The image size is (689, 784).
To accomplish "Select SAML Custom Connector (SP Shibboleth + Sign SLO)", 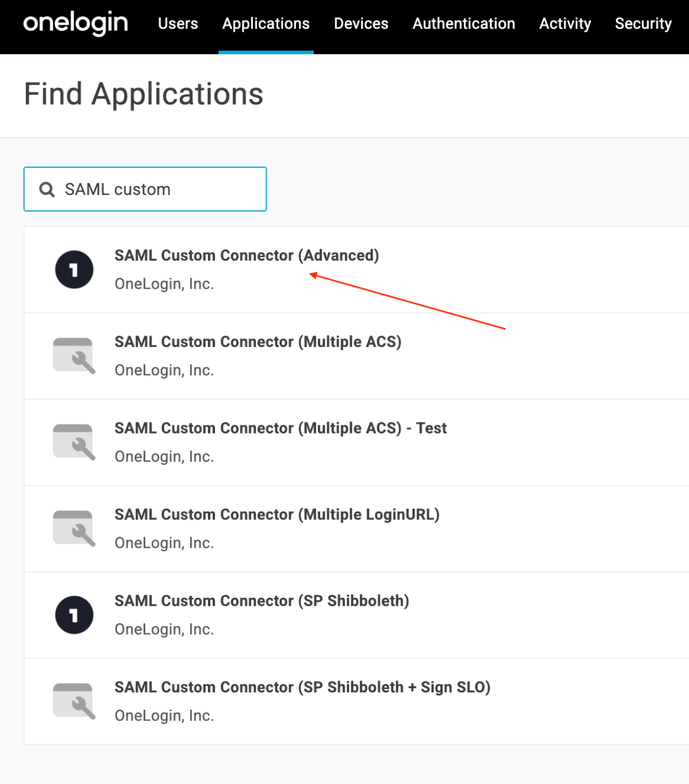I will click(x=302, y=688).
